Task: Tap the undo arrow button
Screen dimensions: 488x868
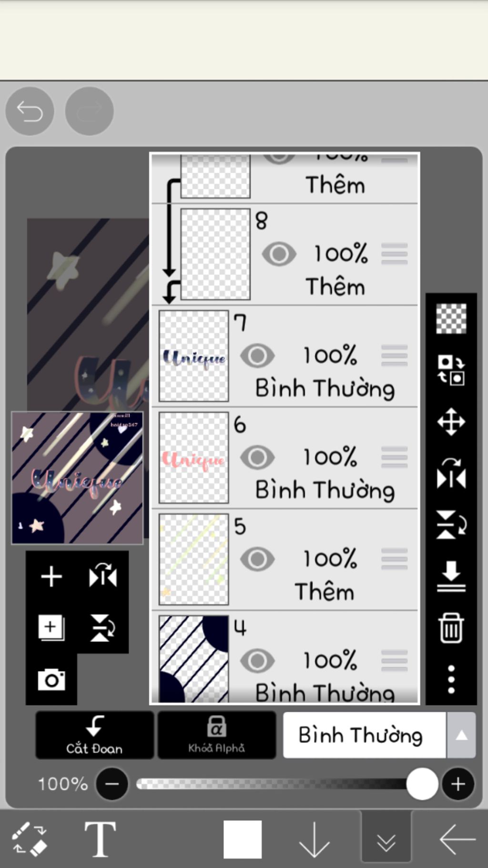Action: point(30,111)
